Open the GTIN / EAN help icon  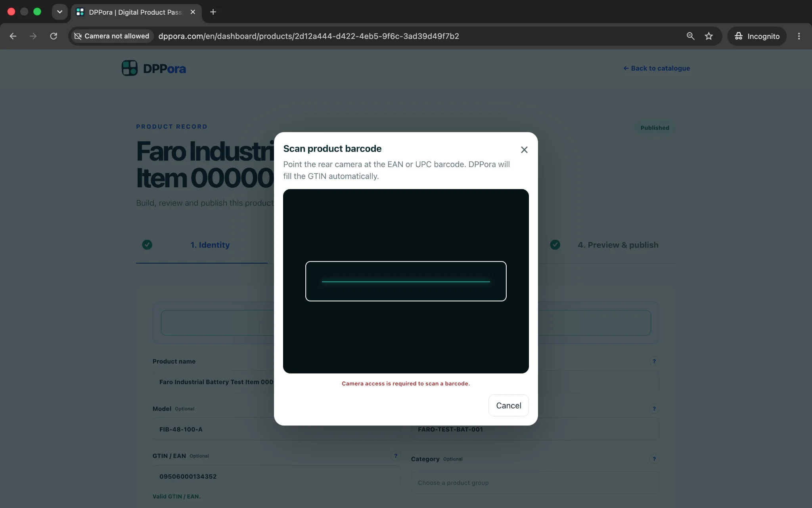[395, 456]
